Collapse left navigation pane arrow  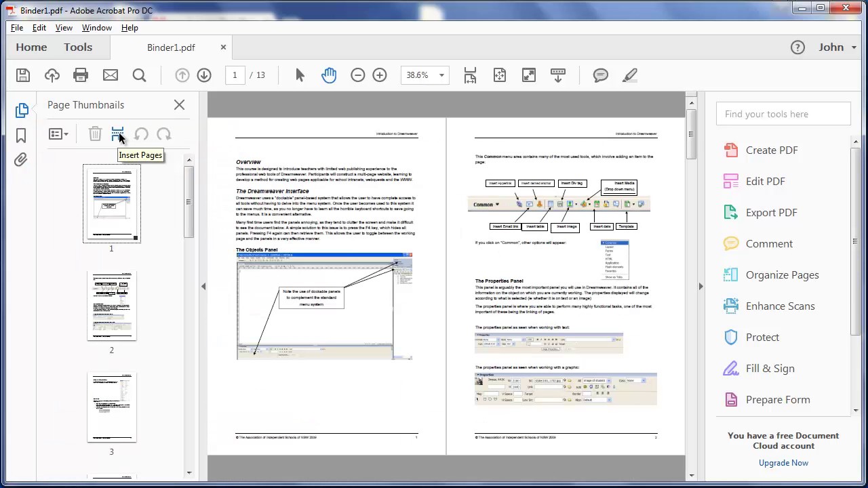pos(203,286)
